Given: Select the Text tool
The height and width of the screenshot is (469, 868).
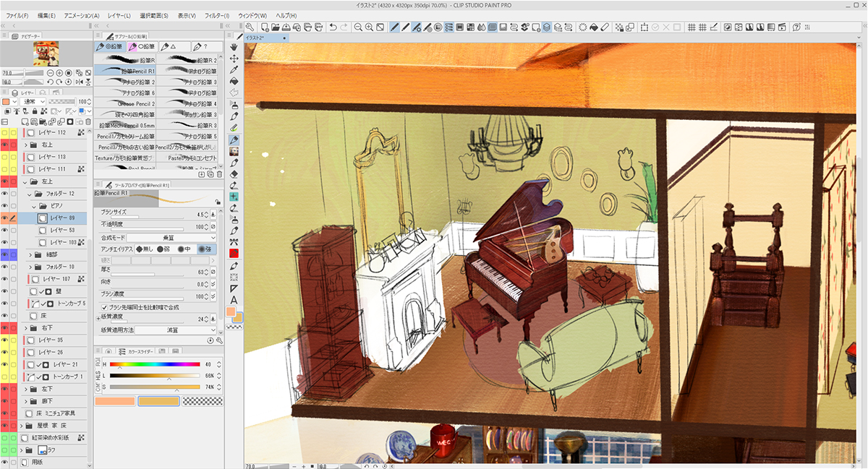Looking at the screenshot, I should pyautogui.click(x=234, y=300).
